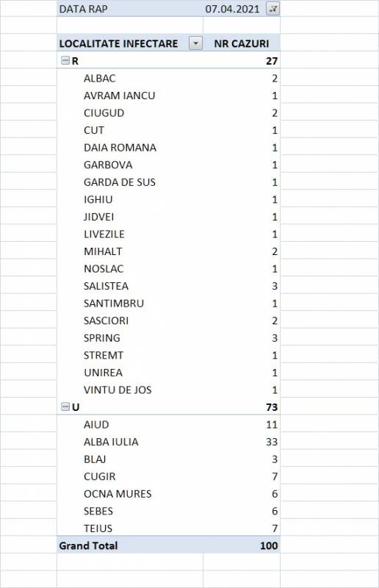Select the AIUD case count 11
379x588 pixels.
click(242, 425)
